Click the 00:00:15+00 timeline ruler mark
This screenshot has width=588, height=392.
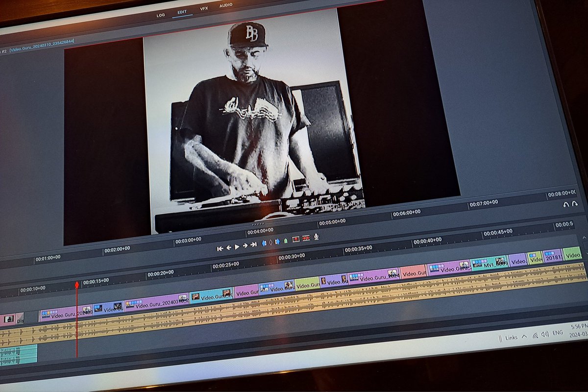point(96,281)
